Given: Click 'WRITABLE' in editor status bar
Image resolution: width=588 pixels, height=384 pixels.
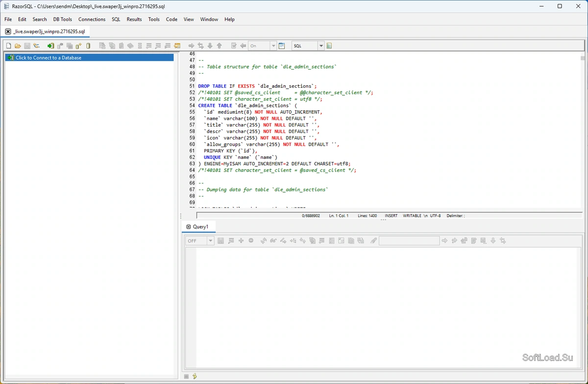Looking at the screenshot, I should [412, 215].
